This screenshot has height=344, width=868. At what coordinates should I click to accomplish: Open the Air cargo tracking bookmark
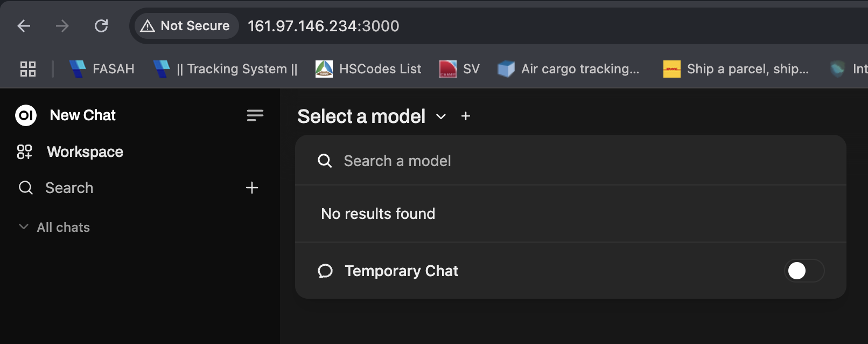point(569,69)
